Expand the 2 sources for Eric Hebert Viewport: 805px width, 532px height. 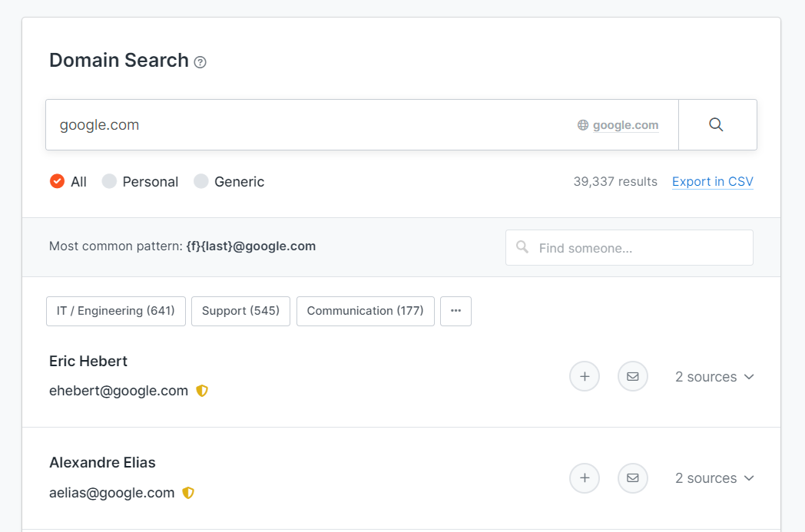tap(714, 377)
